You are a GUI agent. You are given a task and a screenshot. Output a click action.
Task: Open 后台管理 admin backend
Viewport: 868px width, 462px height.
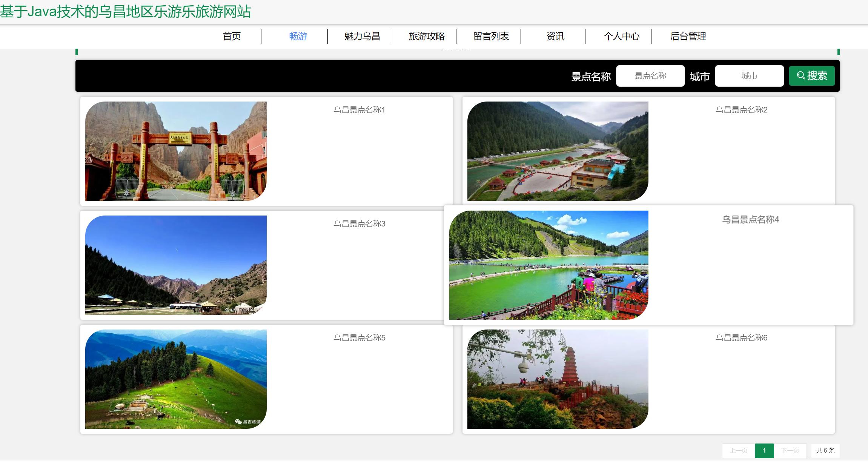[688, 36]
